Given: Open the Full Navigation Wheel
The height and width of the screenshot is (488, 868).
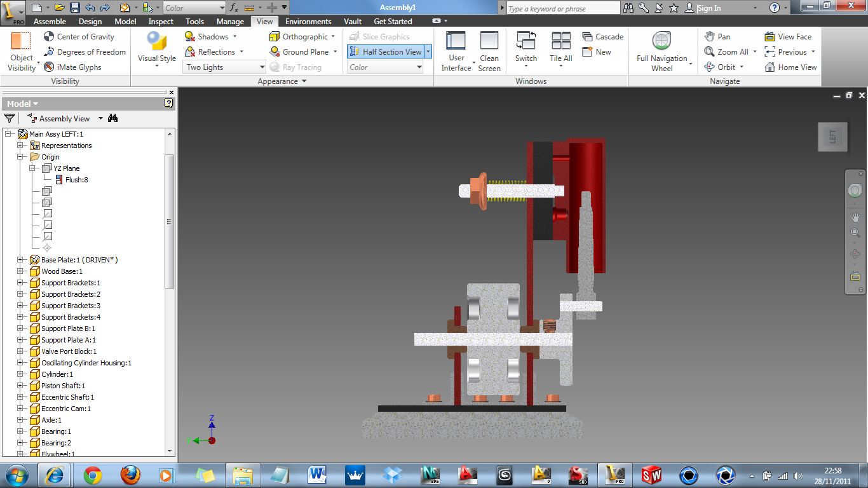Looking at the screenshot, I should (x=662, y=51).
